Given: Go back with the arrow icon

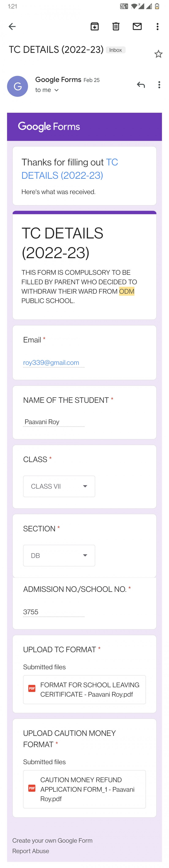Looking at the screenshot, I should tap(12, 26).
